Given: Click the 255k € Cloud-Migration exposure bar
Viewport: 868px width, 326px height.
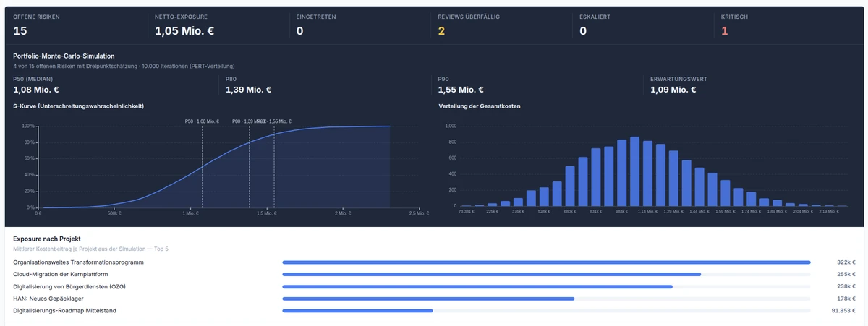Looking at the screenshot, I should 492,274.
